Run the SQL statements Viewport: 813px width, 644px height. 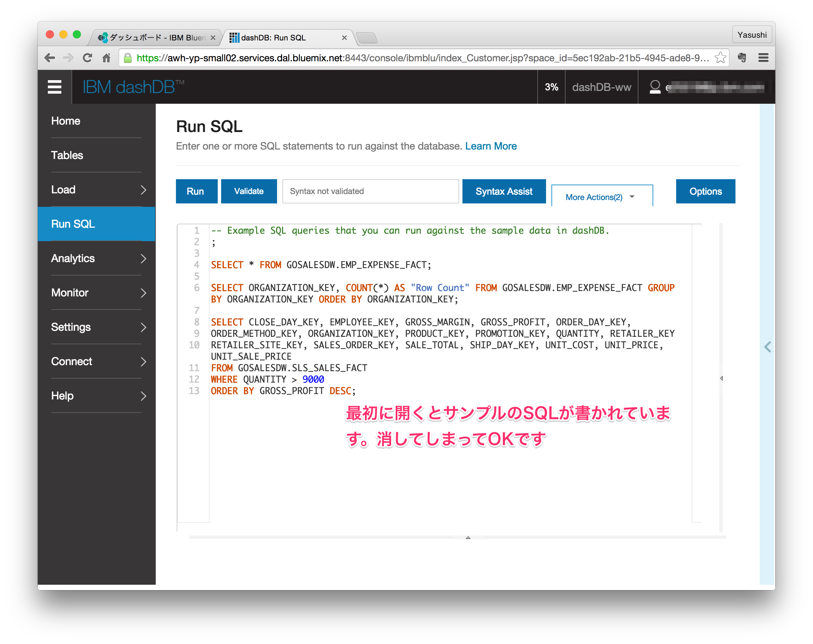point(196,191)
